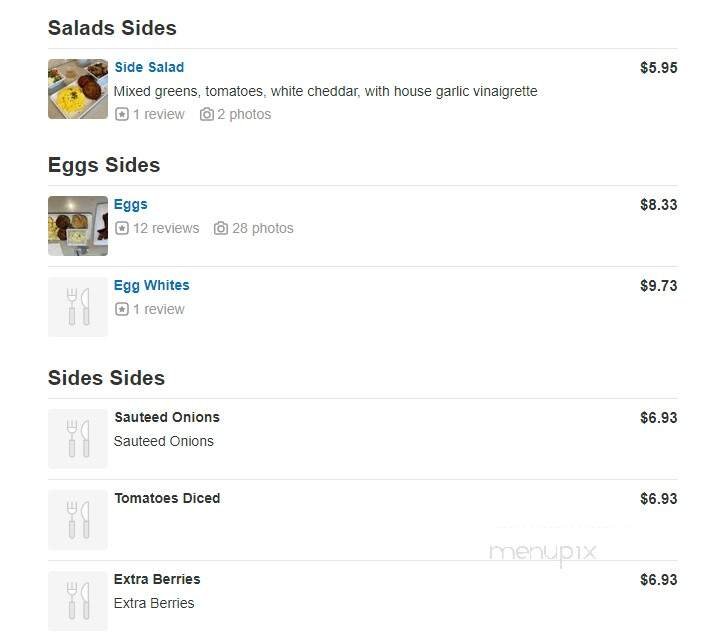Image resolution: width=722 pixels, height=635 pixels.
Task: Open the Side Salad item link
Action: pos(149,67)
